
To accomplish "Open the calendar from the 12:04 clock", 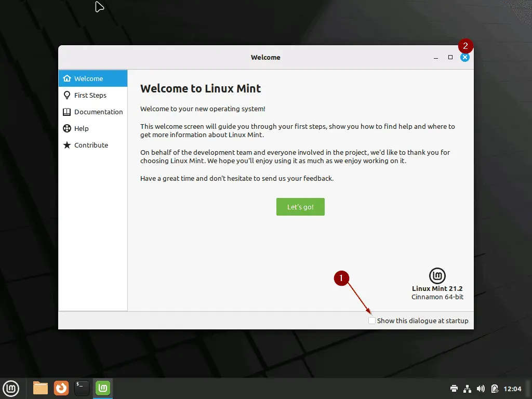I will click(512, 389).
